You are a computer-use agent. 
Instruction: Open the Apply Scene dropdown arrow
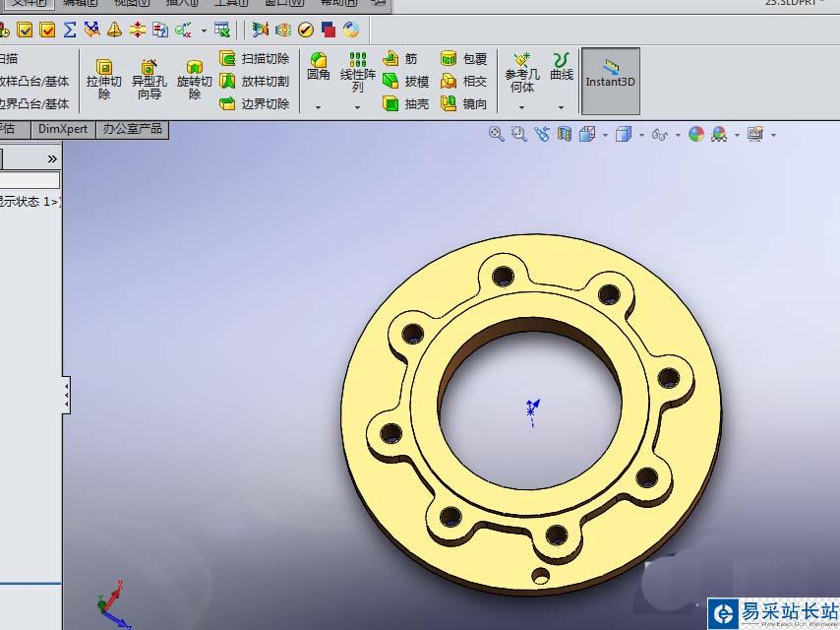(x=737, y=135)
